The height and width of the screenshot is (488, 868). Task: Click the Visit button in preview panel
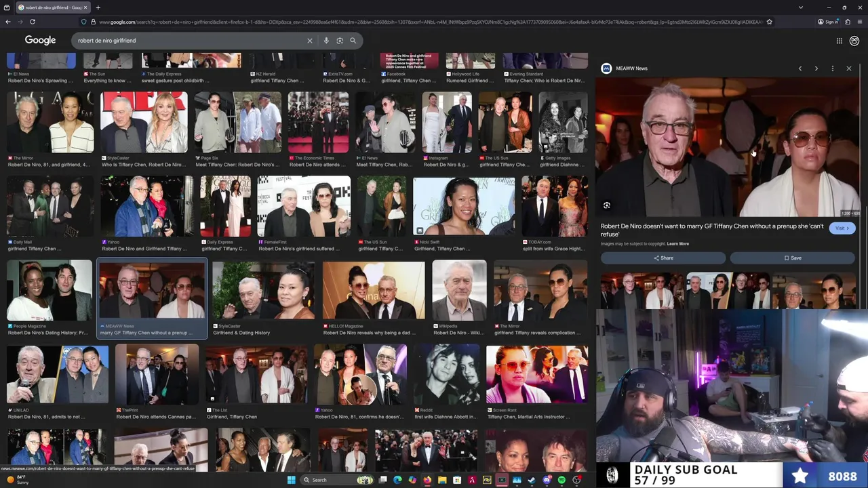[842, 228]
